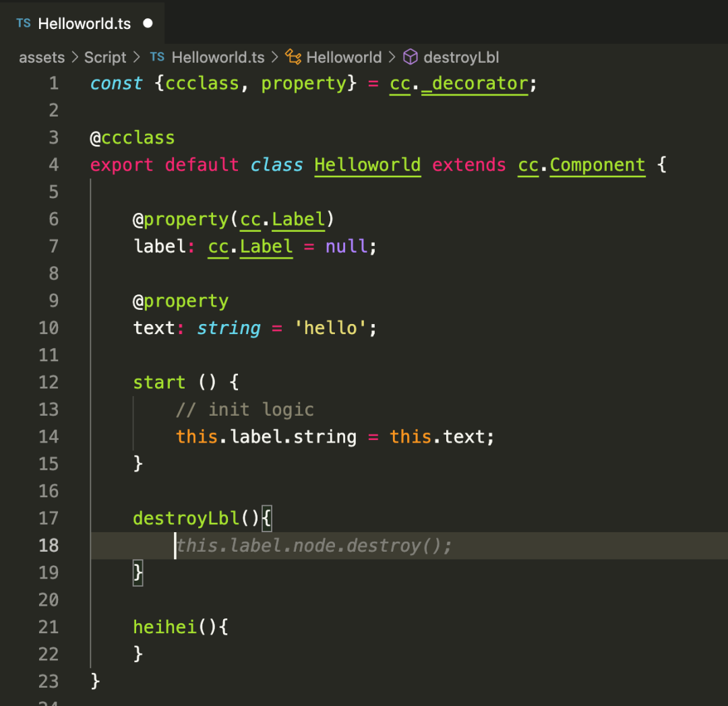
Task: Click the TS icon in the breadcrumb
Action: [x=157, y=57]
